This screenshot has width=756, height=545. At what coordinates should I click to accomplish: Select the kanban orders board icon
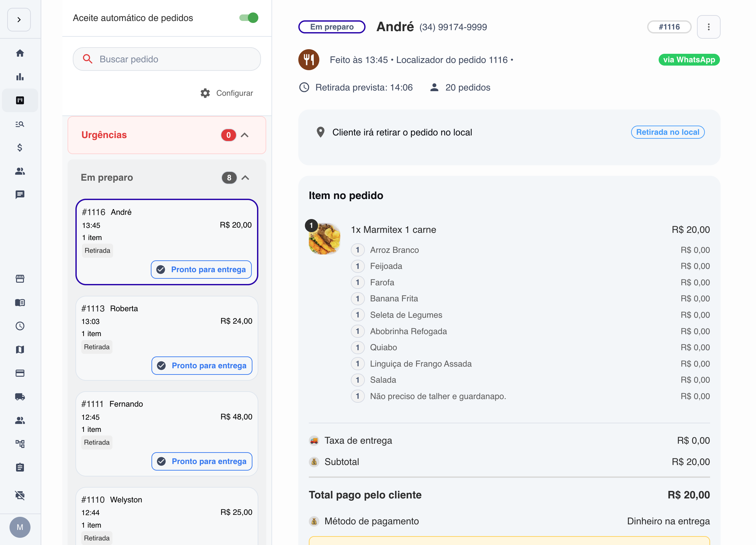[20, 100]
